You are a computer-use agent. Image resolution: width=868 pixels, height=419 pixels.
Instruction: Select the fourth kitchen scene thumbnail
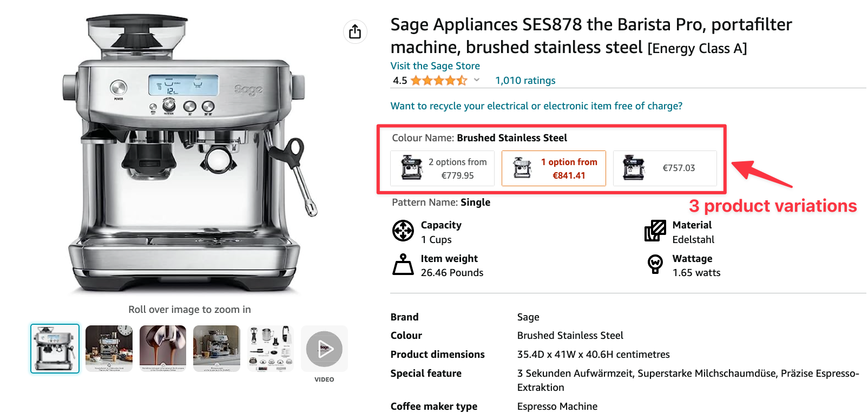216,349
